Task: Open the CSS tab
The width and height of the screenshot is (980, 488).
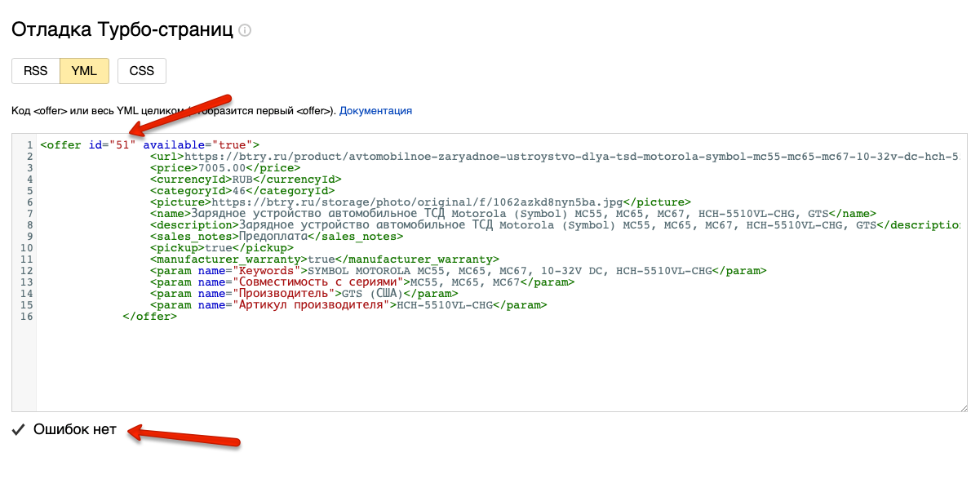Action: pos(142,71)
